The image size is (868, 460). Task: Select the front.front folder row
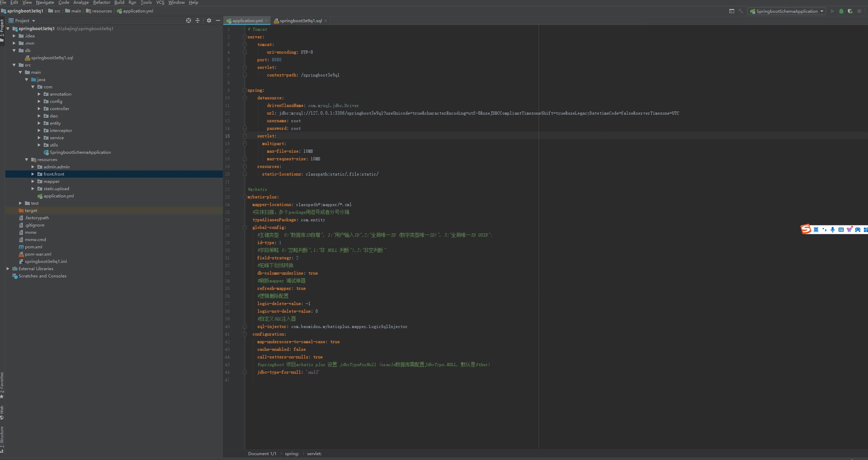[x=114, y=174]
